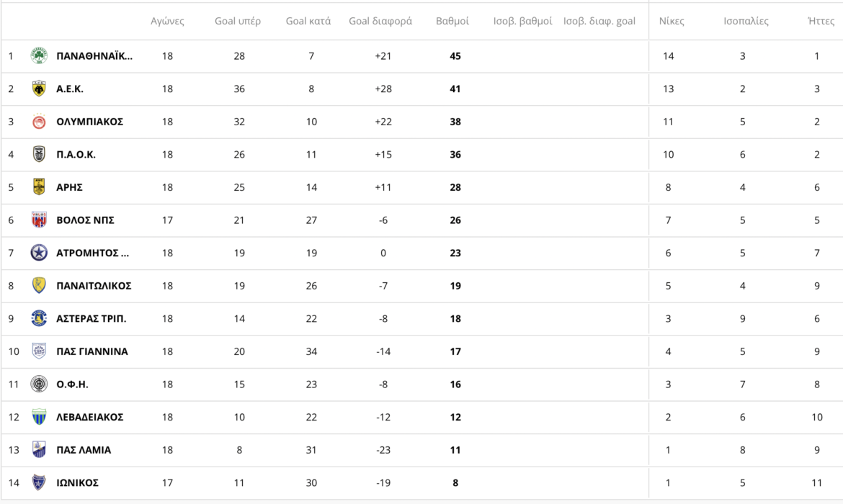Click the Atromitos blue star logo

[x=39, y=253]
